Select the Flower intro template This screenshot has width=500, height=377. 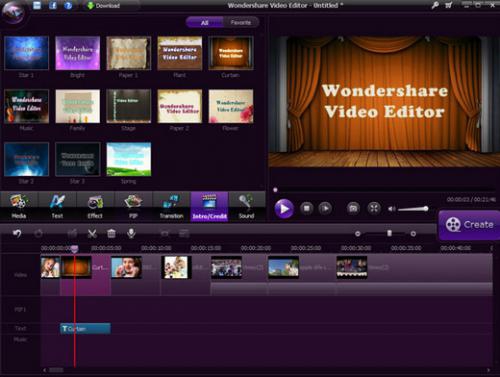(x=231, y=106)
